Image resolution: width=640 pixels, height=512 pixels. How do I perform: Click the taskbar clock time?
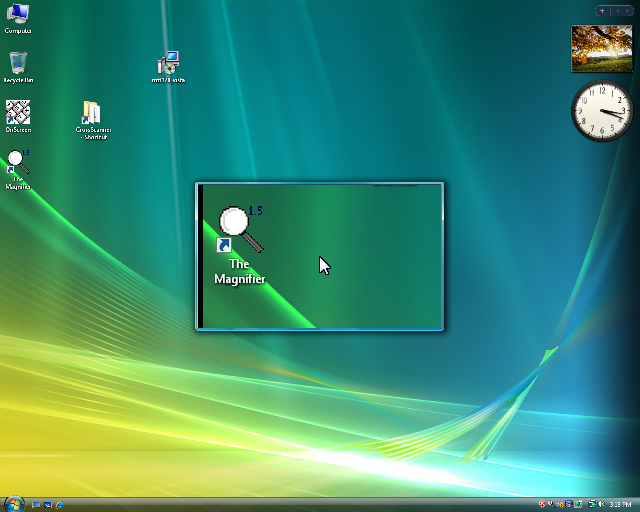click(620, 504)
